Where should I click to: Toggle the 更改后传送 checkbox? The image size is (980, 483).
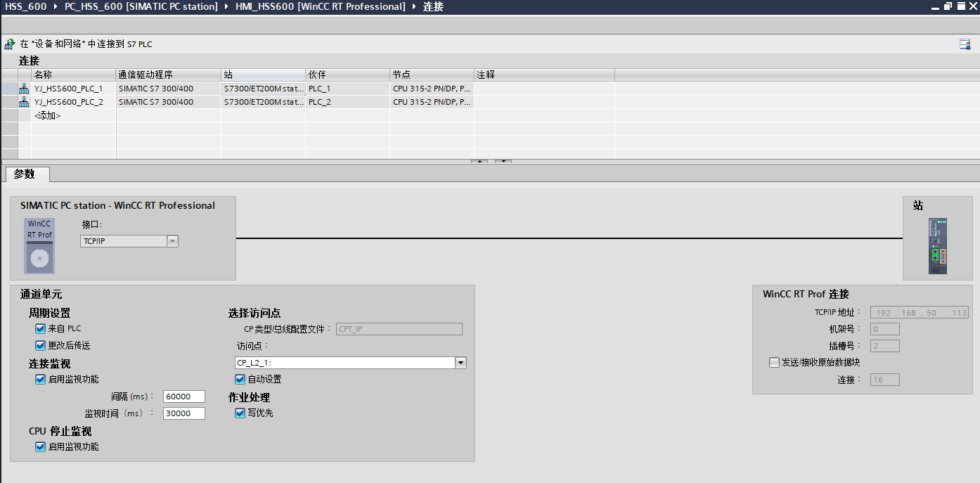(x=41, y=345)
